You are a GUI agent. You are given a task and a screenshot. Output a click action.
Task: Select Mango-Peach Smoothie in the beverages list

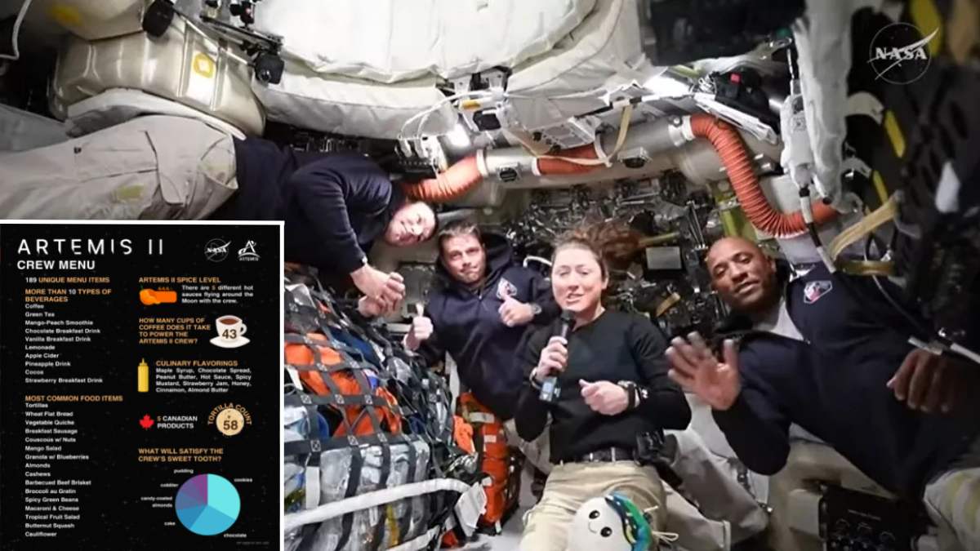tap(58, 324)
